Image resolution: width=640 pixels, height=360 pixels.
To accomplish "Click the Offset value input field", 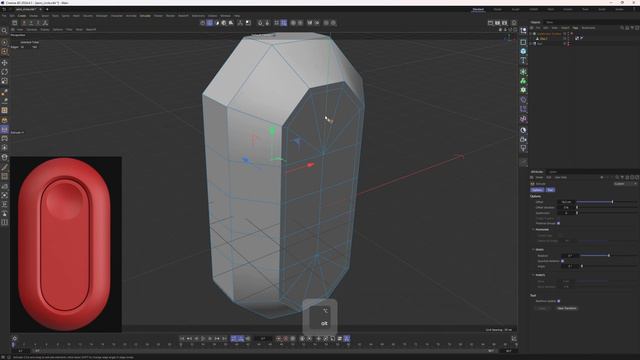I will 567,202.
